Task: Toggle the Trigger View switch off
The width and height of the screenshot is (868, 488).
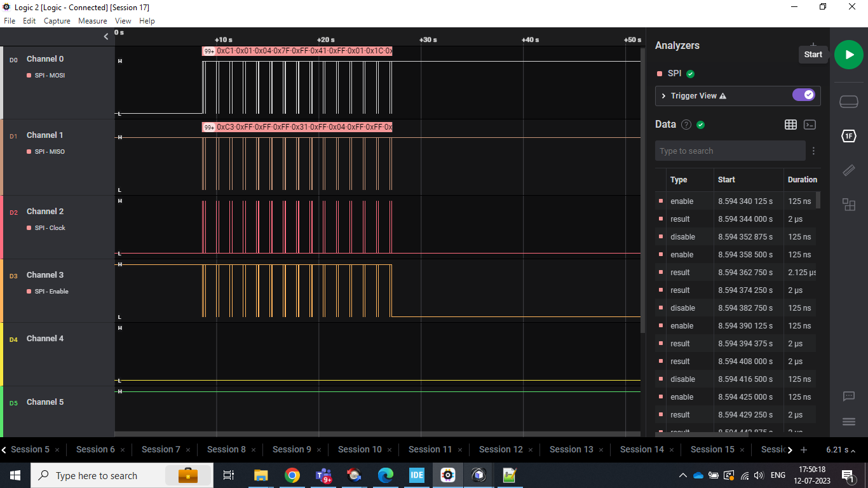Action: 804,94
